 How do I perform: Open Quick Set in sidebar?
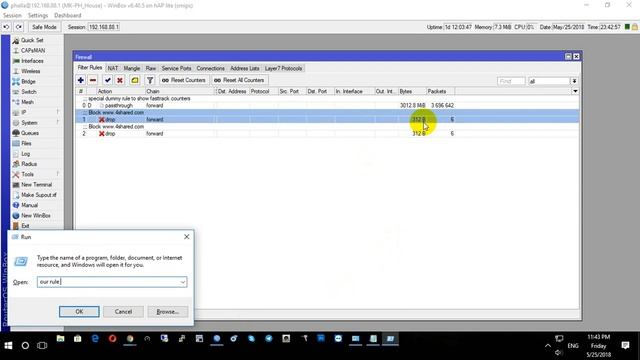pos(32,40)
